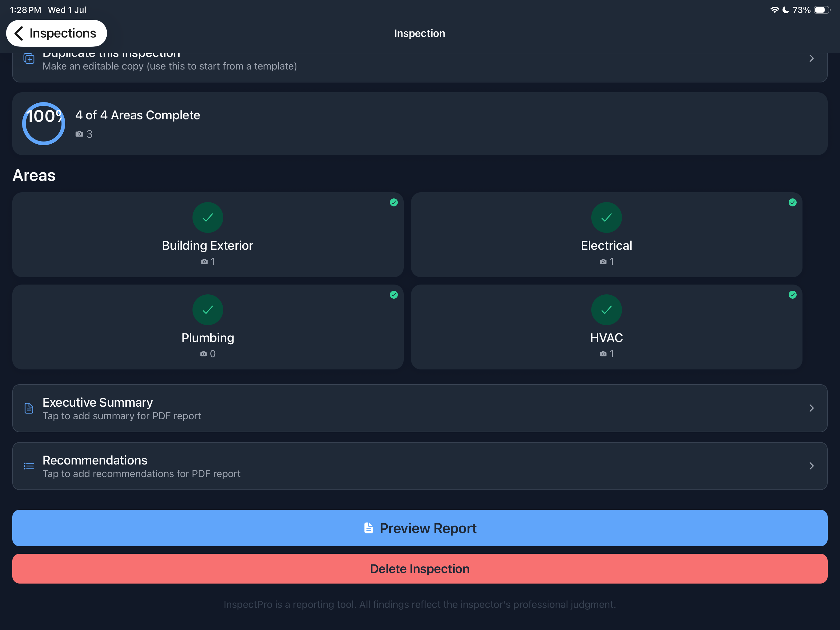Expand the Recommendations chevron
840x630 pixels.
(811, 466)
